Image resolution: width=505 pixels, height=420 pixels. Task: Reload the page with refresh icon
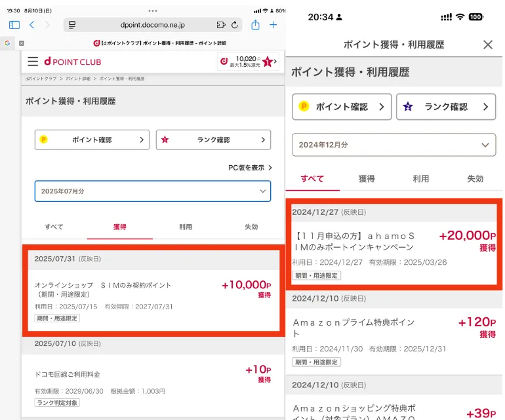(x=235, y=25)
